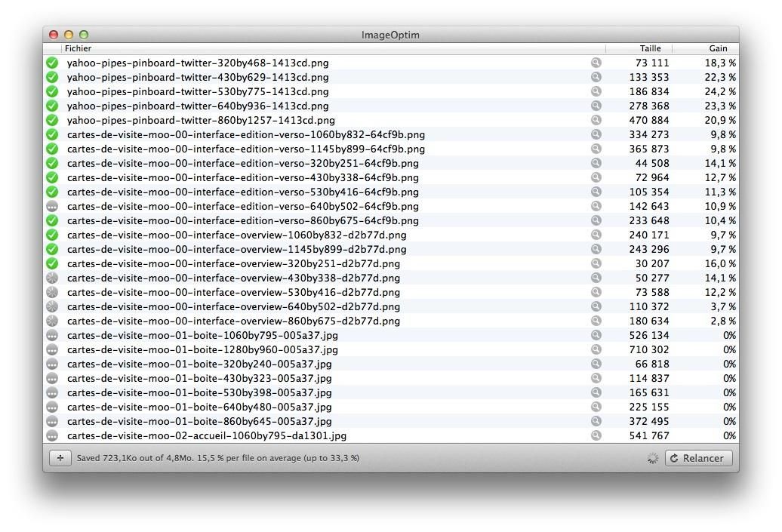
Task: Select cartes-de-visite verso-1060by832 file row
Action: tap(245, 134)
